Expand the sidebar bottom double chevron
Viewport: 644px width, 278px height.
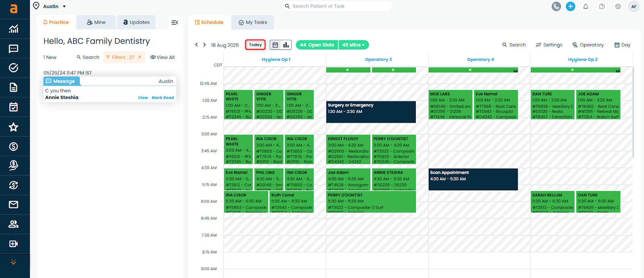point(14,262)
